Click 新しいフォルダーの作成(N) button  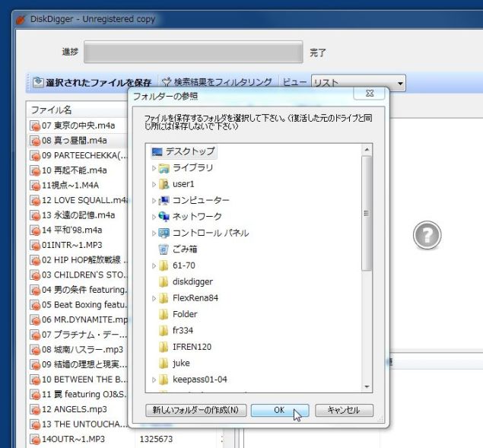pyautogui.click(x=196, y=410)
